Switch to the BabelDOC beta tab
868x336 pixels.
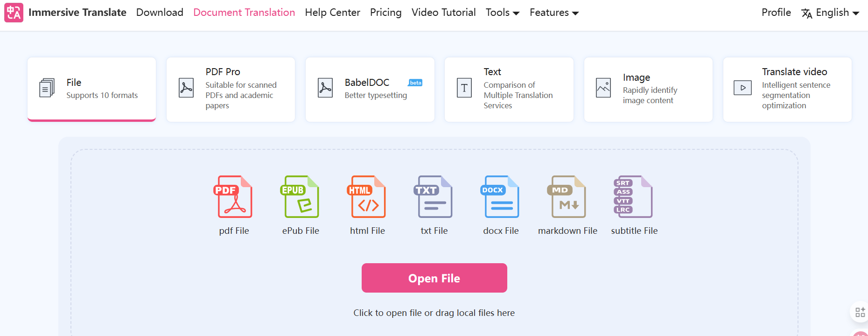point(370,89)
